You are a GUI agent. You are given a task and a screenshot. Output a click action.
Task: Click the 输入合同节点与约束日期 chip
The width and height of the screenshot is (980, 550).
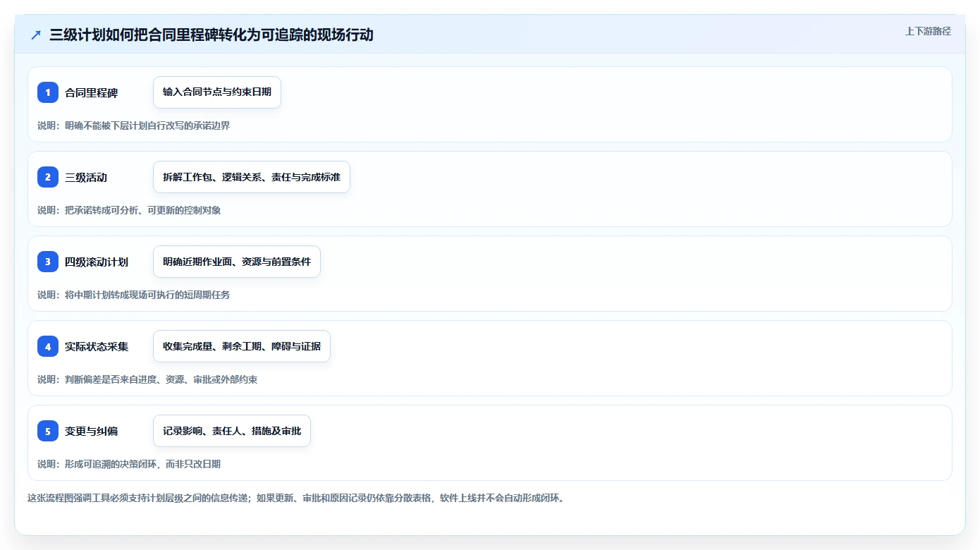[x=217, y=92]
